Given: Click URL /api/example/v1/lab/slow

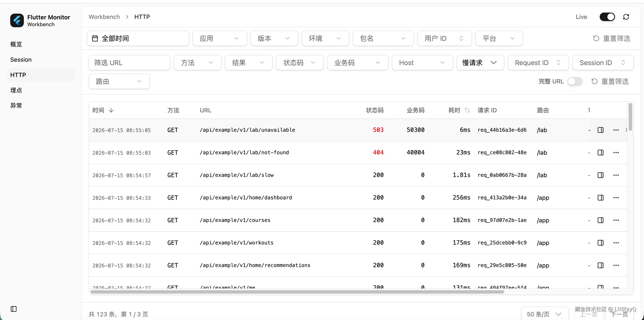Looking at the screenshot, I should pos(237,175).
